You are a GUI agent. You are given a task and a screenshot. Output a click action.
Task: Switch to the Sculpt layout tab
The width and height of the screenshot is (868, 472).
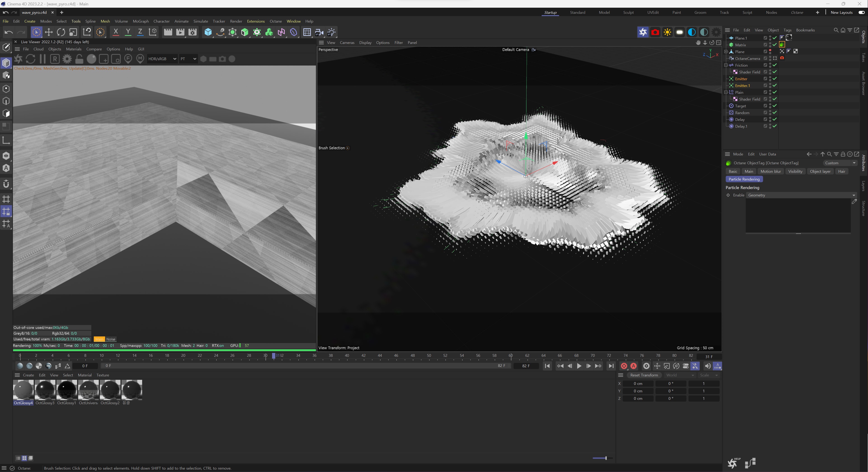point(628,12)
